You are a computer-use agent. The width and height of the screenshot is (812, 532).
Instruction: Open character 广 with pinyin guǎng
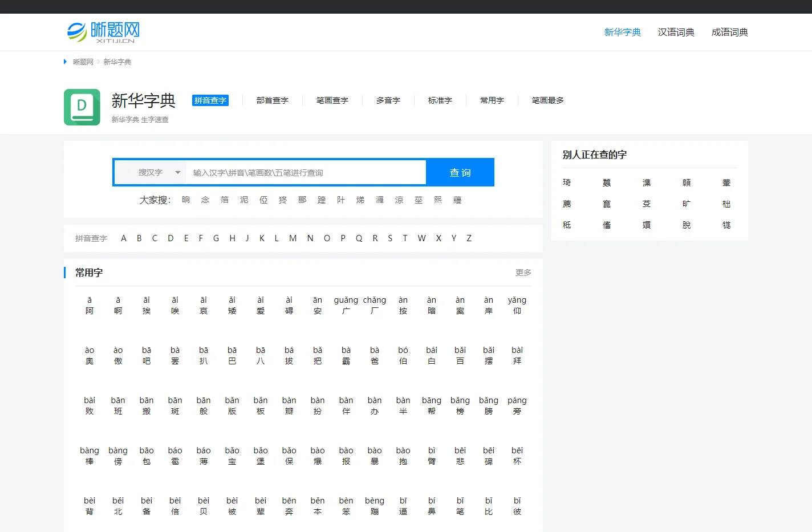[346, 305]
